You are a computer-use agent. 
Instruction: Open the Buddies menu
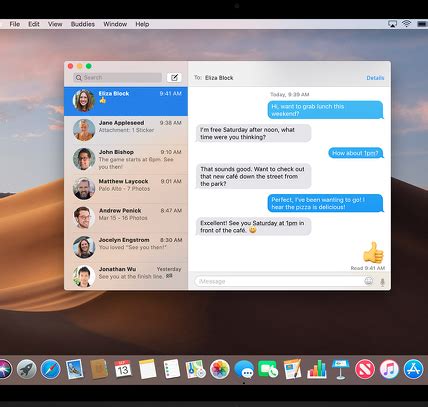pos(83,24)
